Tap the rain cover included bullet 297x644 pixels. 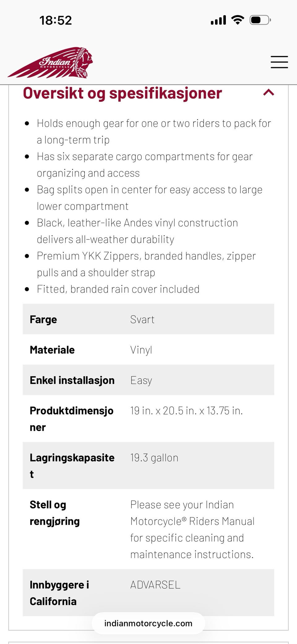pyautogui.click(x=118, y=289)
